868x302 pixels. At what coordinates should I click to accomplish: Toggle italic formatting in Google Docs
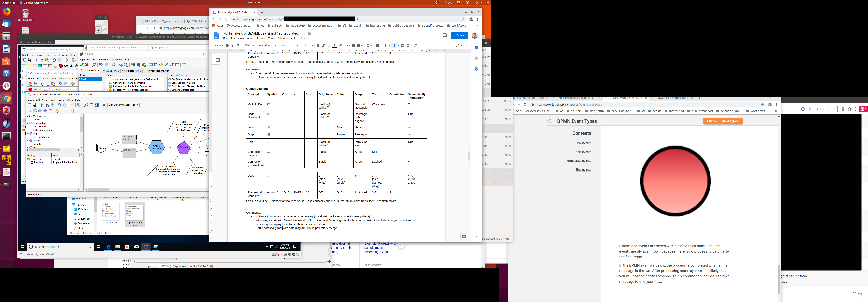(324, 45)
